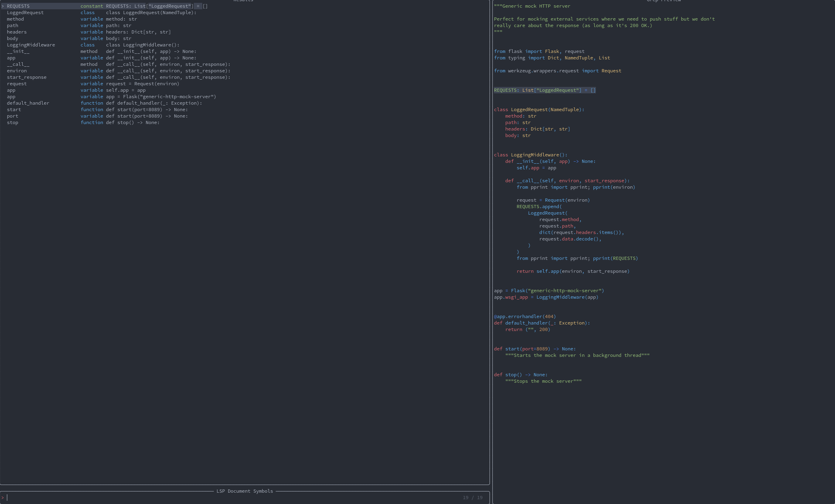Switch to the Results pane

243,1
